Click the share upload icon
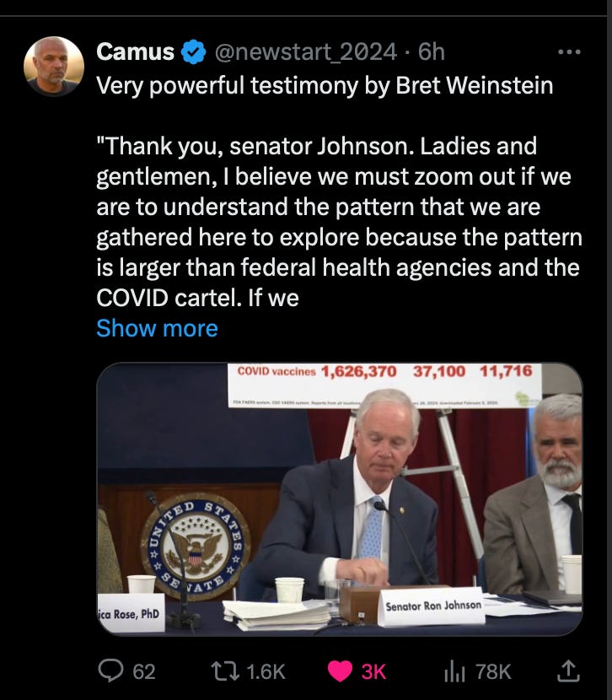The width and height of the screenshot is (612, 700). pyautogui.click(x=569, y=671)
